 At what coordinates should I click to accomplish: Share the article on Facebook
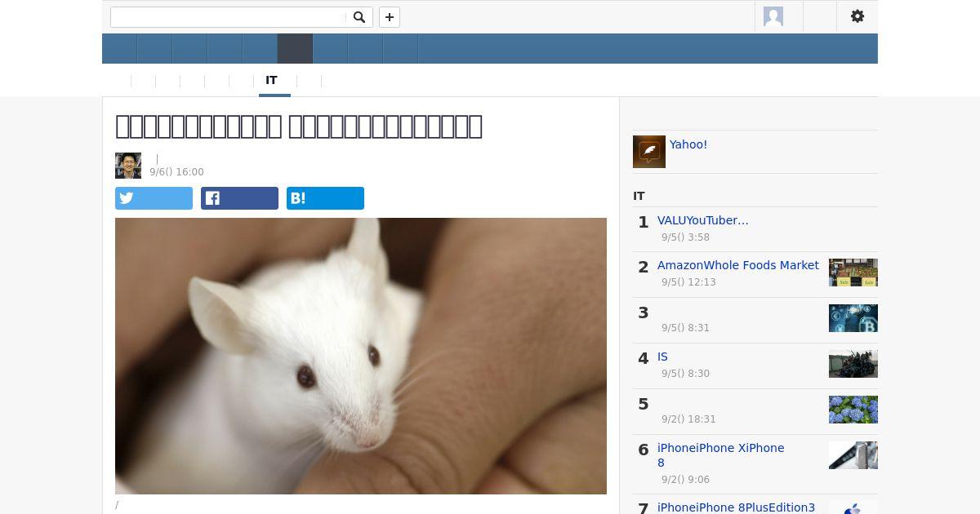coord(239,198)
